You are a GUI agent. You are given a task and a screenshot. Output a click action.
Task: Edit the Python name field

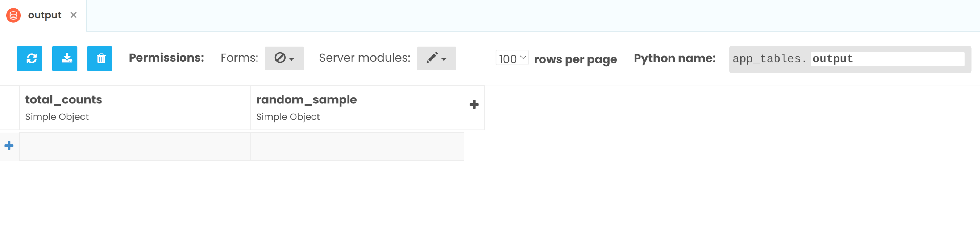coord(887,59)
